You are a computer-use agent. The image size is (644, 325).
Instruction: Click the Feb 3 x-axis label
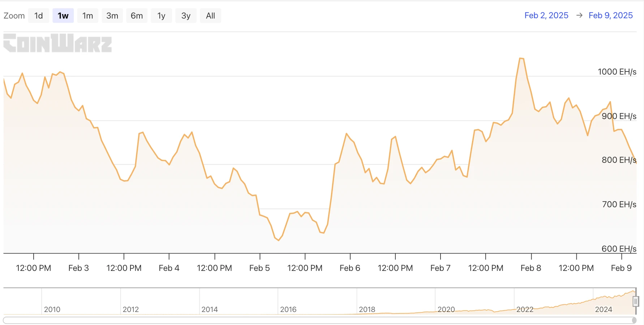click(78, 268)
